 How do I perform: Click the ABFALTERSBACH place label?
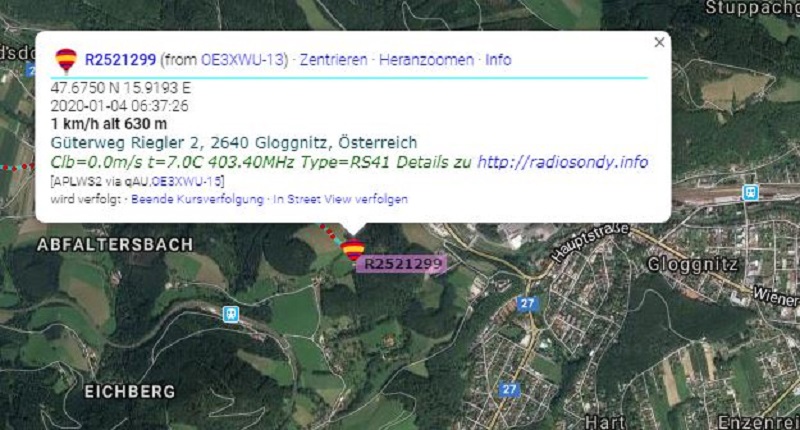tap(115, 245)
